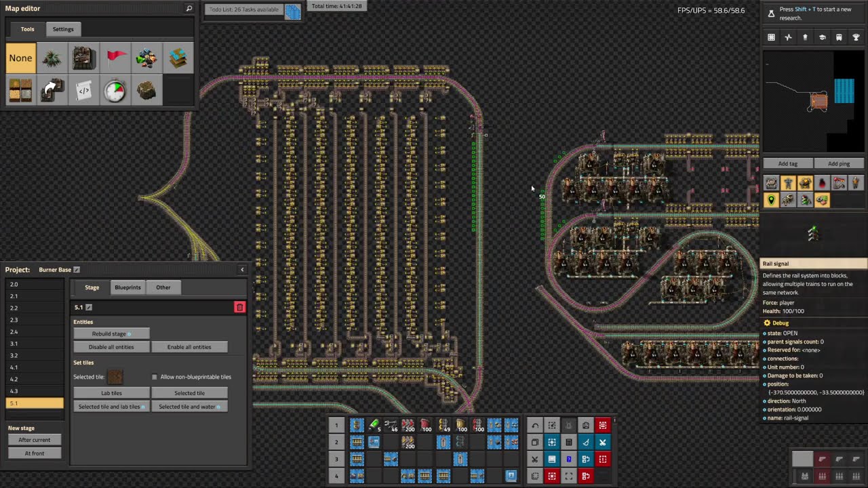Select the entities editor tool
868x488 pixels.
[x=84, y=58]
